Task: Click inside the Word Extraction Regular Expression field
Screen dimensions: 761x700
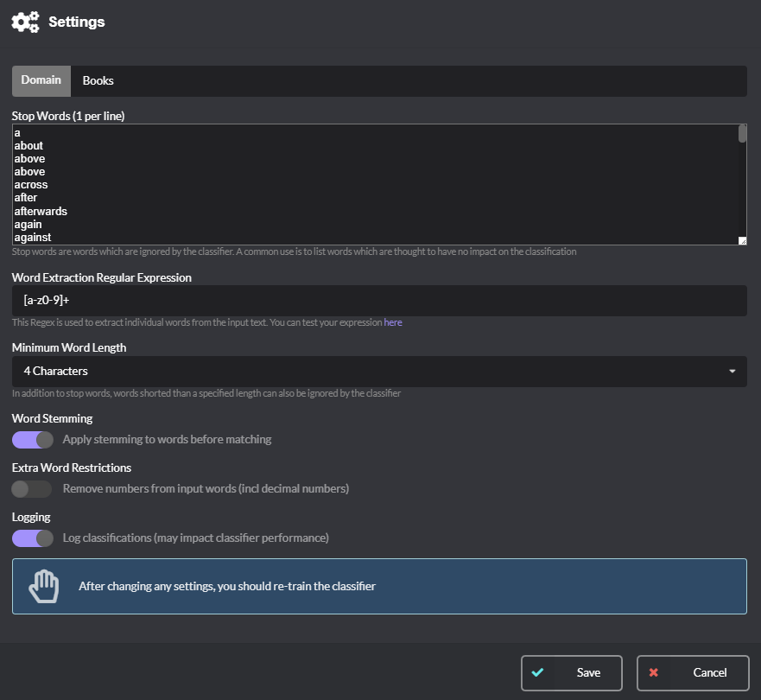Action: click(378, 301)
